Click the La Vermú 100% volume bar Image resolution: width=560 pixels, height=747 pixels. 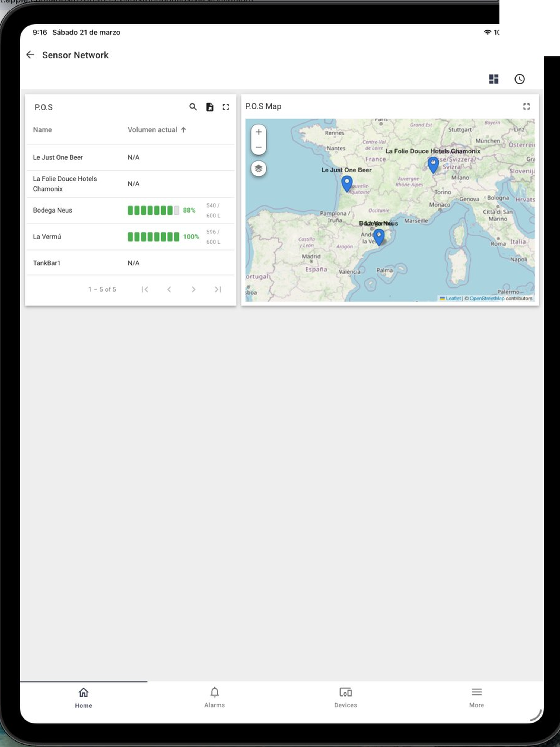[x=153, y=237]
